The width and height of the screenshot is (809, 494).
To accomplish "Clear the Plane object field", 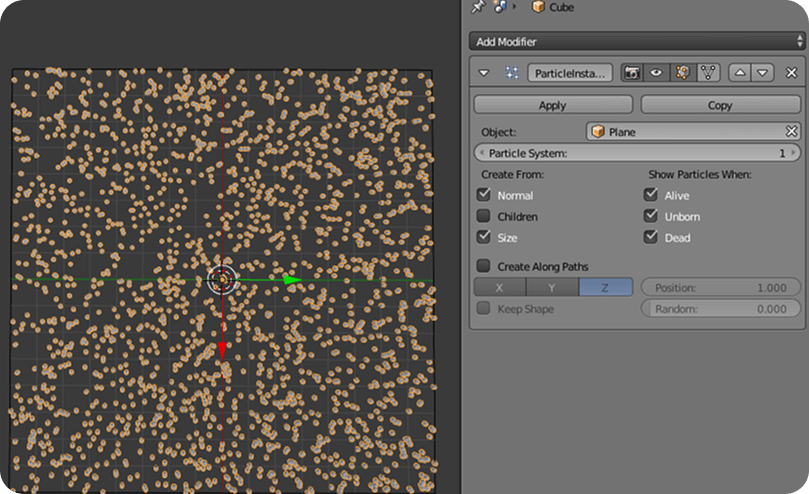I will pyautogui.click(x=791, y=131).
